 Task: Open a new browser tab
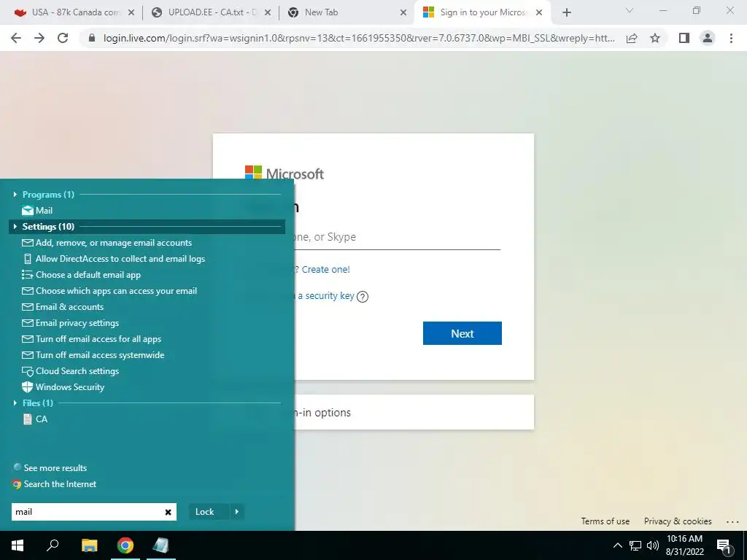566,13
